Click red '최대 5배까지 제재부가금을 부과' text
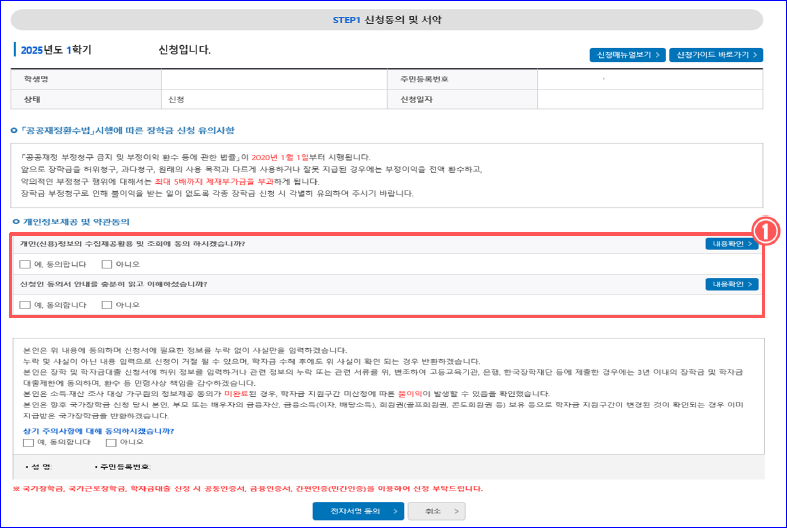The height and width of the screenshot is (528, 787). point(214,181)
